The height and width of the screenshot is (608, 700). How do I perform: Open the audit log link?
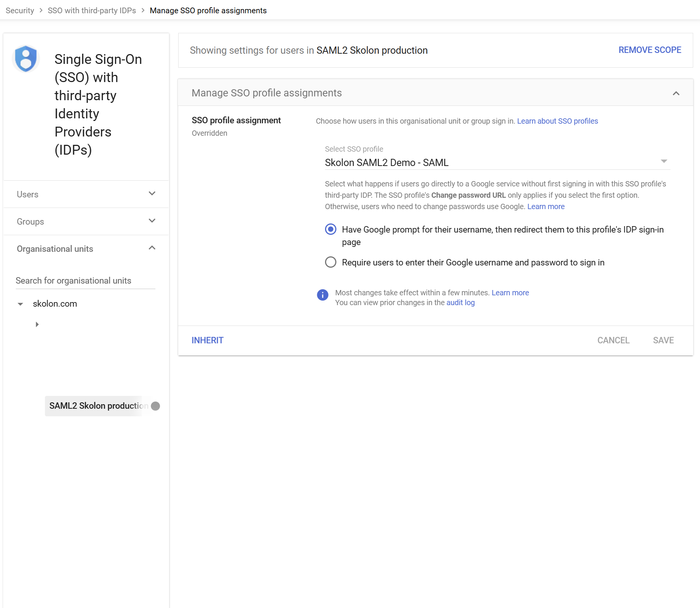[x=460, y=302]
